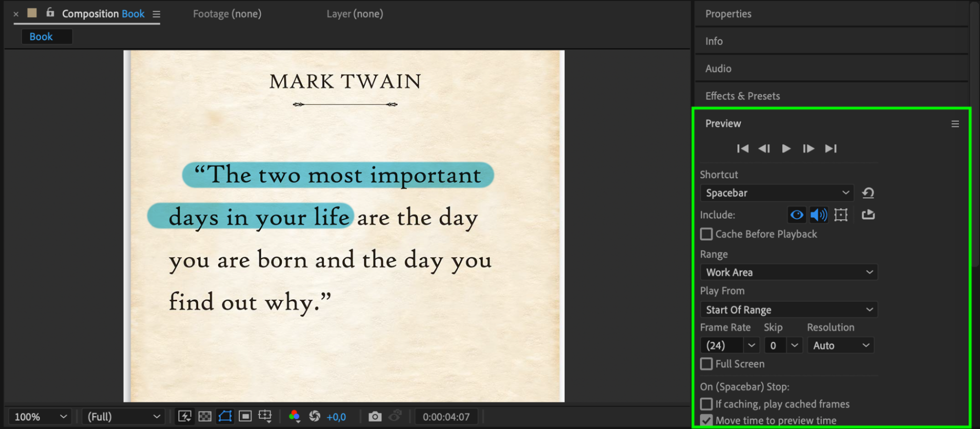Enable the Full Screen checkbox
Screen dimensions: 980x429
point(706,364)
